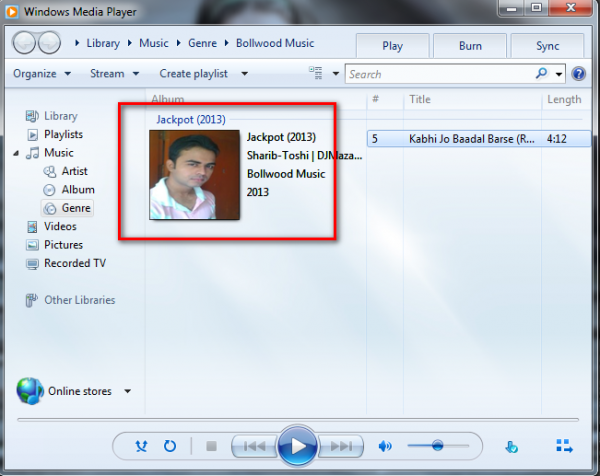Screen dimensions: 600x476
Task: Click the Online stores globe icon
Action: (29, 391)
